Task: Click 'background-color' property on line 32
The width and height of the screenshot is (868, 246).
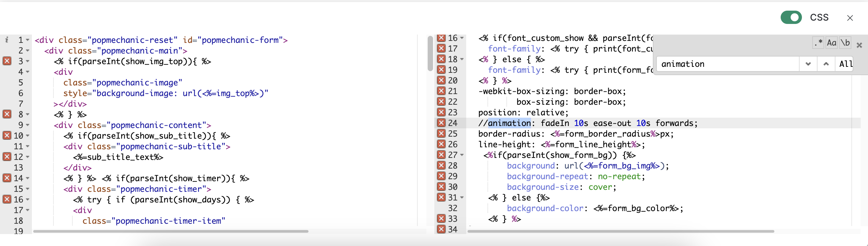Action: [x=545, y=208]
